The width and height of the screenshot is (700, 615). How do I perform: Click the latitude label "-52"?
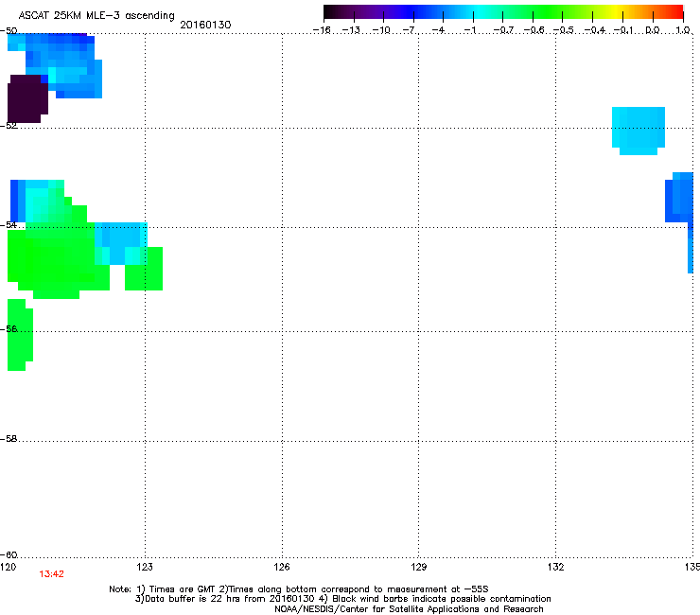click(9, 126)
